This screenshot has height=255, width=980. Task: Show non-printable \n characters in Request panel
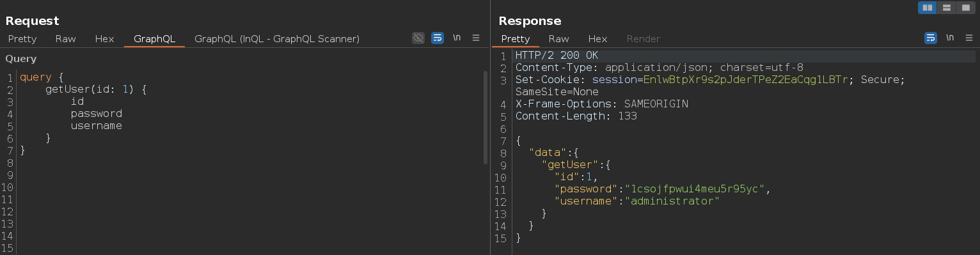(457, 38)
